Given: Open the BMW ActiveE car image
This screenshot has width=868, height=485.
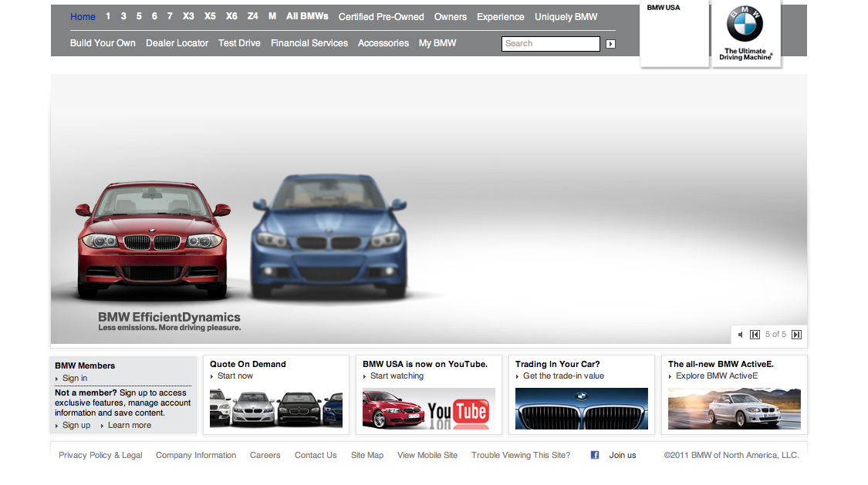Looking at the screenshot, I should point(734,409).
